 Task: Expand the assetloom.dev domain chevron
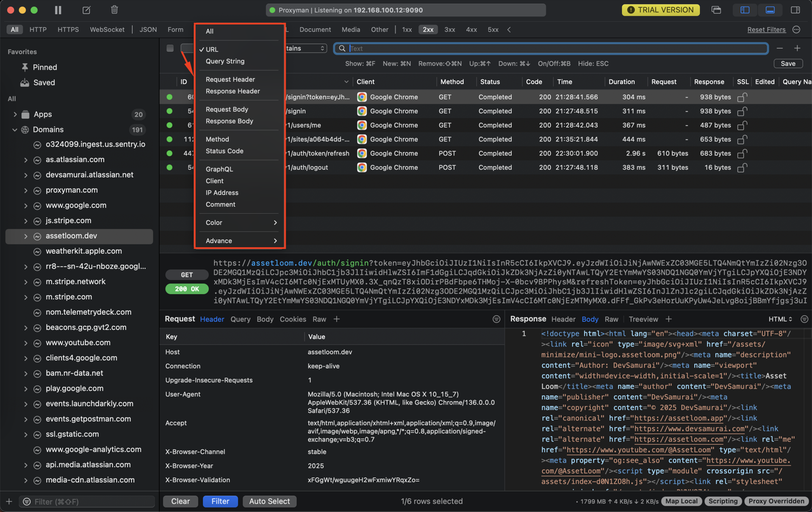pos(26,236)
